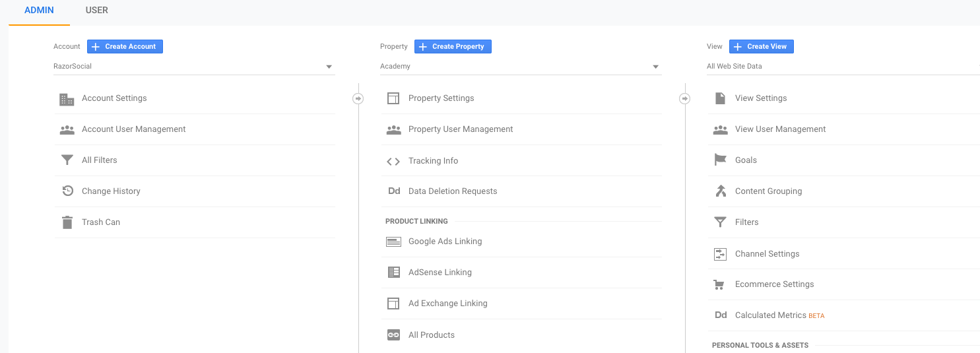Click the Content Grouping icon
Viewport: 980px width, 353px height.
tap(720, 191)
